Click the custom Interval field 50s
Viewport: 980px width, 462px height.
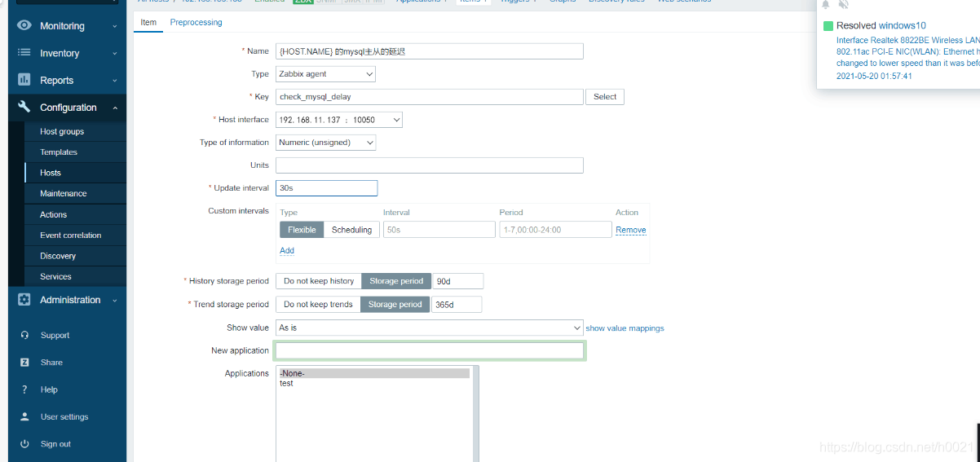tap(439, 230)
